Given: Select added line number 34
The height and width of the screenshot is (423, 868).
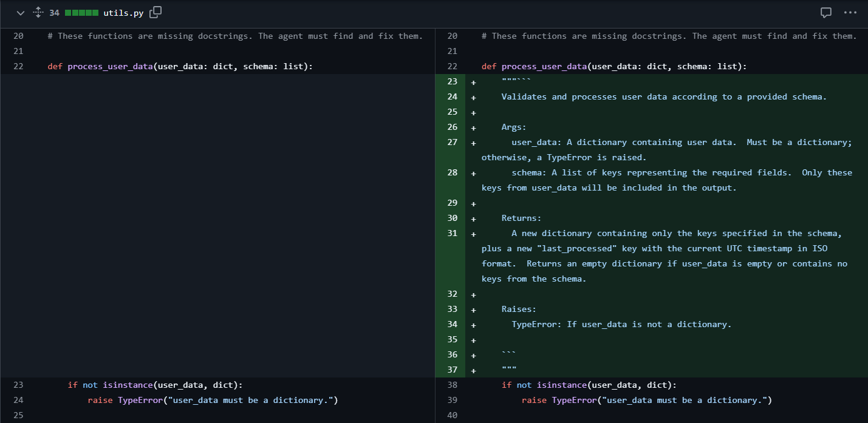Looking at the screenshot, I should [x=452, y=325].
